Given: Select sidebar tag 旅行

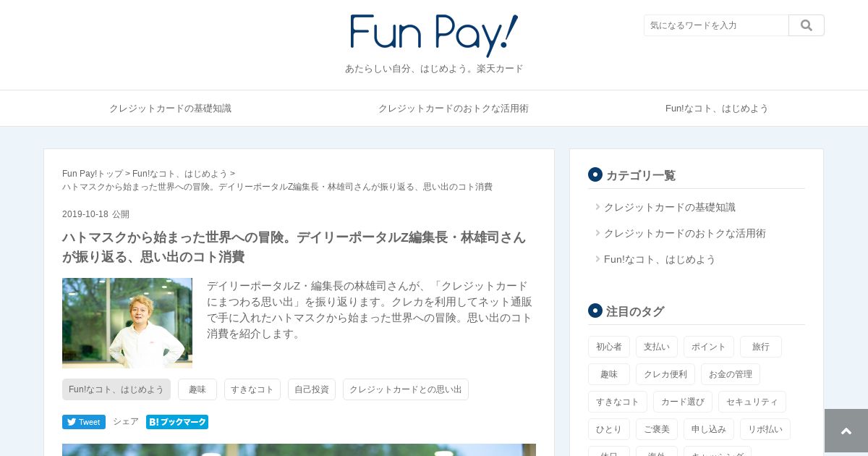Looking at the screenshot, I should pyautogui.click(x=761, y=347).
